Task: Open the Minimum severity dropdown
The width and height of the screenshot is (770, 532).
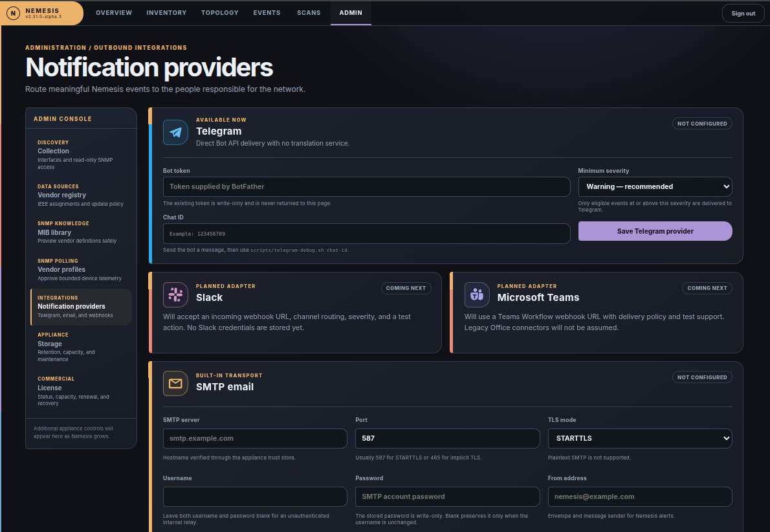Action: pyautogui.click(x=655, y=186)
